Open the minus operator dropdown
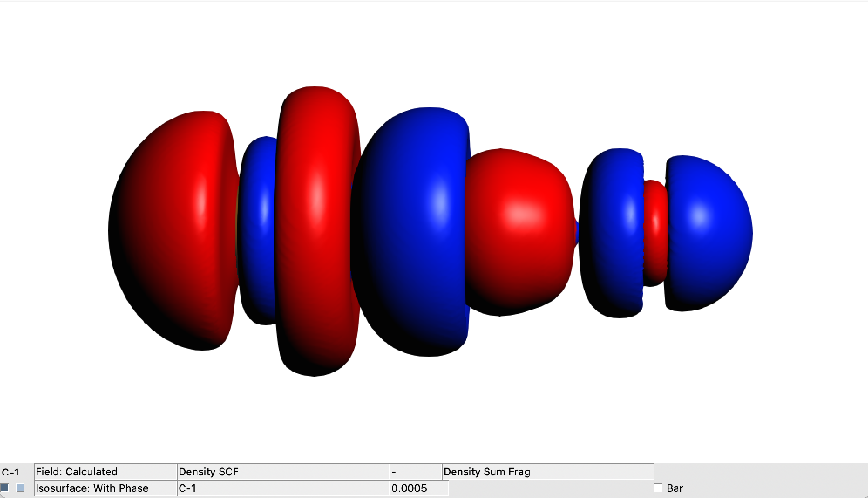This screenshot has height=498, width=868. (x=416, y=472)
